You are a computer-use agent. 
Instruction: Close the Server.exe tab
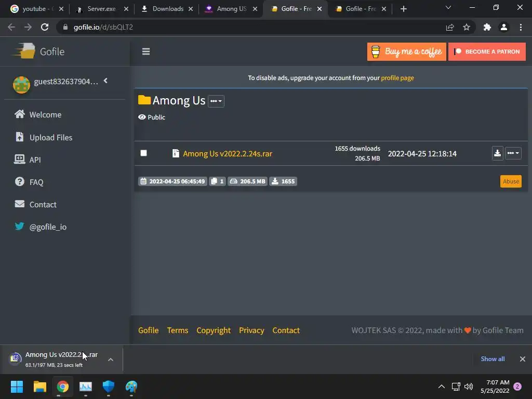pos(126,9)
